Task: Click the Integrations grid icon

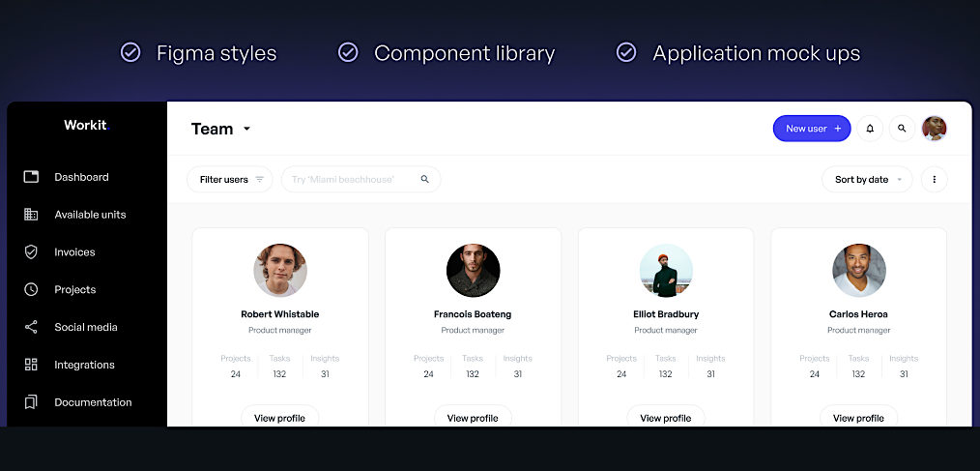Action: click(31, 365)
